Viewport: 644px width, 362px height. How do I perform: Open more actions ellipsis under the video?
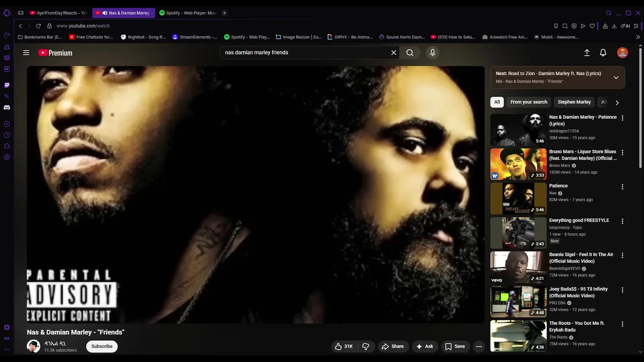[479, 346]
